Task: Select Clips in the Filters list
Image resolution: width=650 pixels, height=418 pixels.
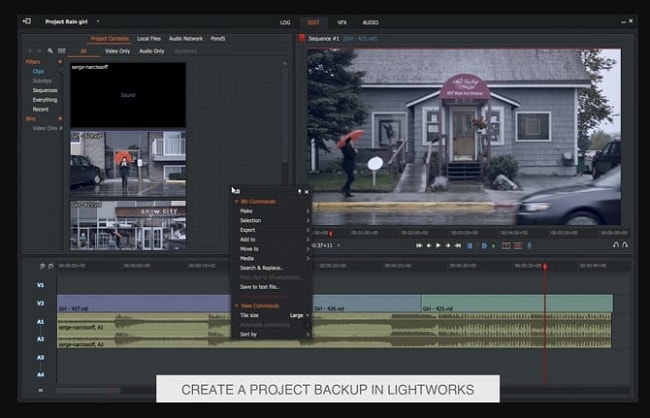Action: (38, 71)
